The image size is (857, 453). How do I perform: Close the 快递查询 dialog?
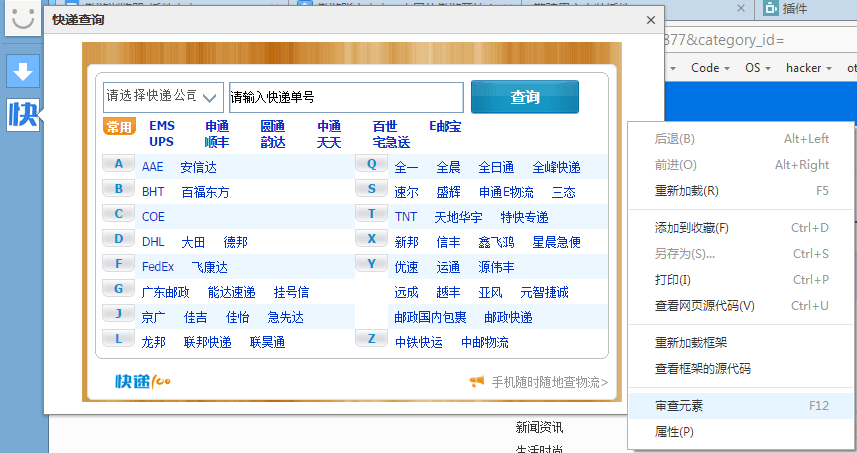pos(650,20)
